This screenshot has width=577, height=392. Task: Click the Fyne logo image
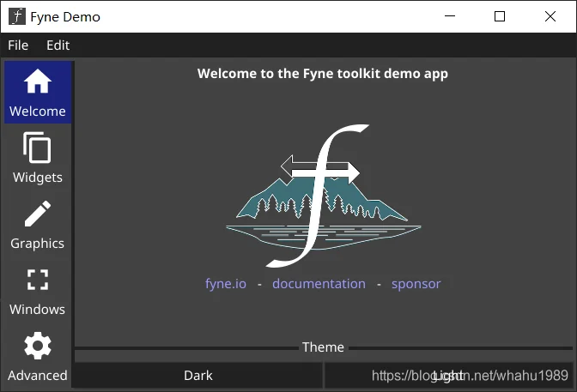click(323, 196)
